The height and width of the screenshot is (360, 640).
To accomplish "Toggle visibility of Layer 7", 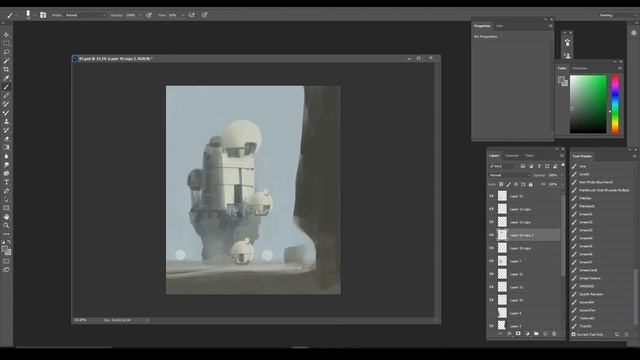I will (491, 261).
